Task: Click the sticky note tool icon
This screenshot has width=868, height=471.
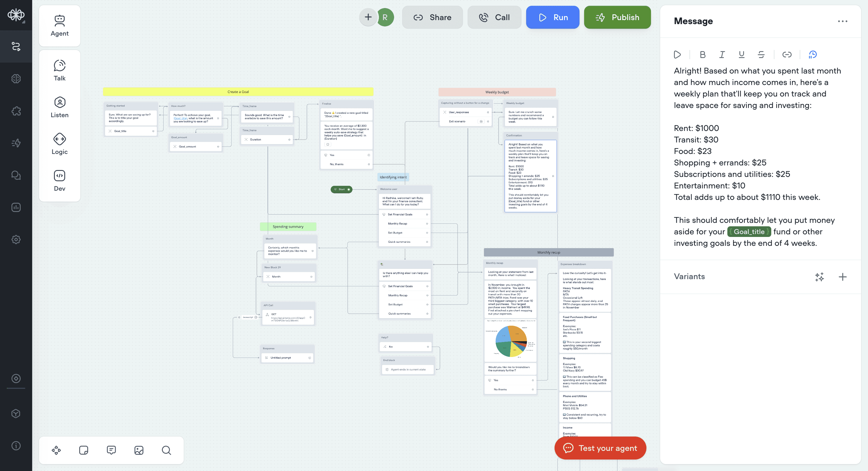Action: (84, 450)
